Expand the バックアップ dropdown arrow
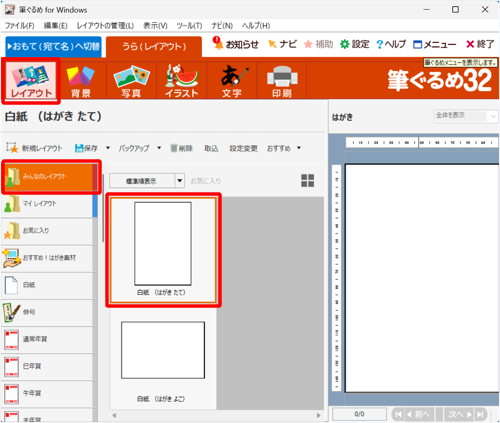The height and width of the screenshot is (423, 500). click(x=159, y=148)
